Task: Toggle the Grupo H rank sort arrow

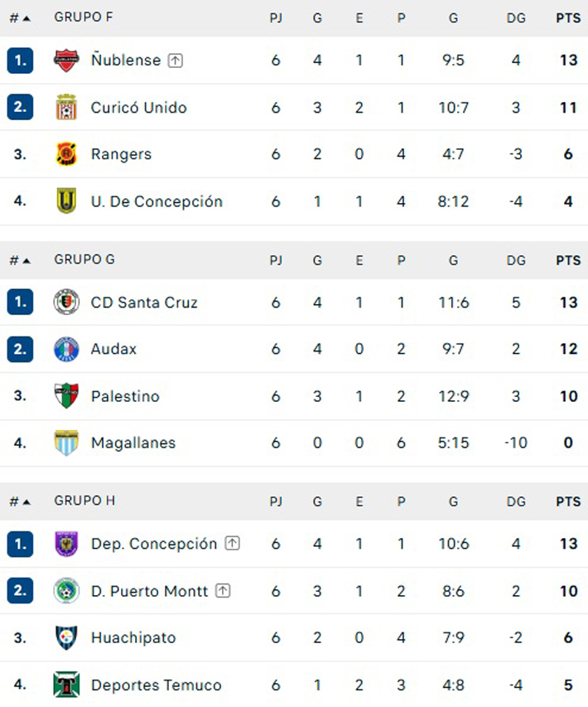Action: pos(27,501)
